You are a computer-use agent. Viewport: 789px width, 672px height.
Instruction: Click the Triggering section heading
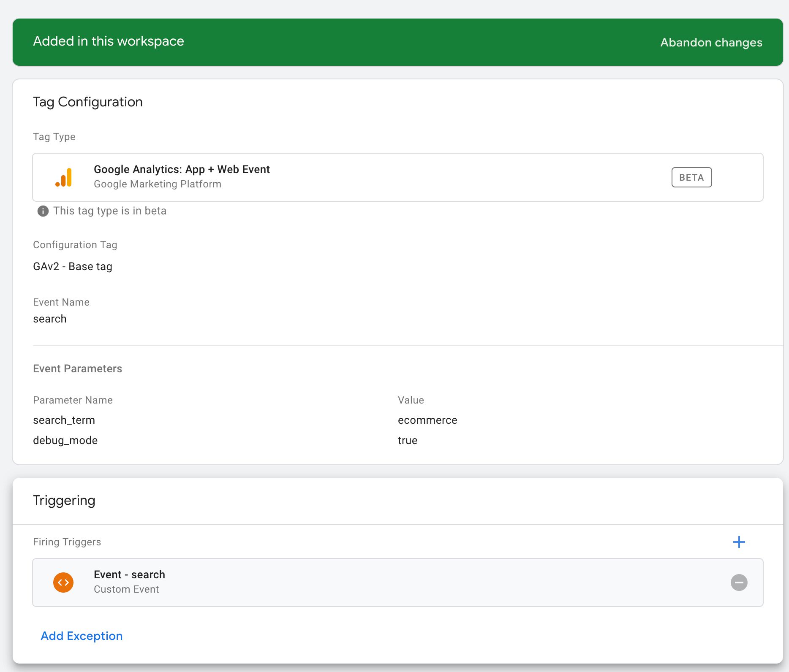tap(64, 501)
